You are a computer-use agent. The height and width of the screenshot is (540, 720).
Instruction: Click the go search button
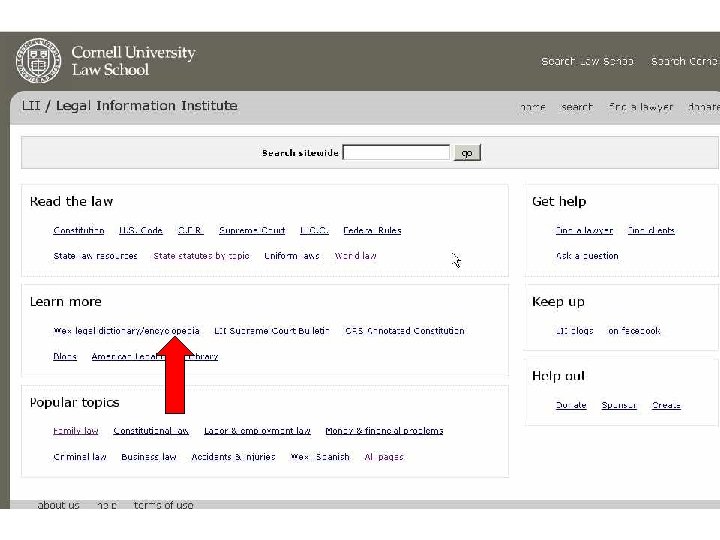pos(467,152)
